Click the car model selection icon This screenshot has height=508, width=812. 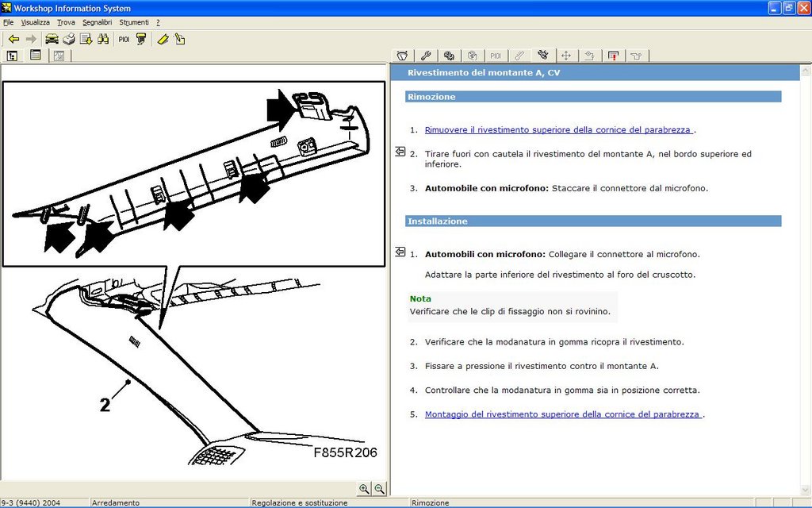tap(52, 39)
